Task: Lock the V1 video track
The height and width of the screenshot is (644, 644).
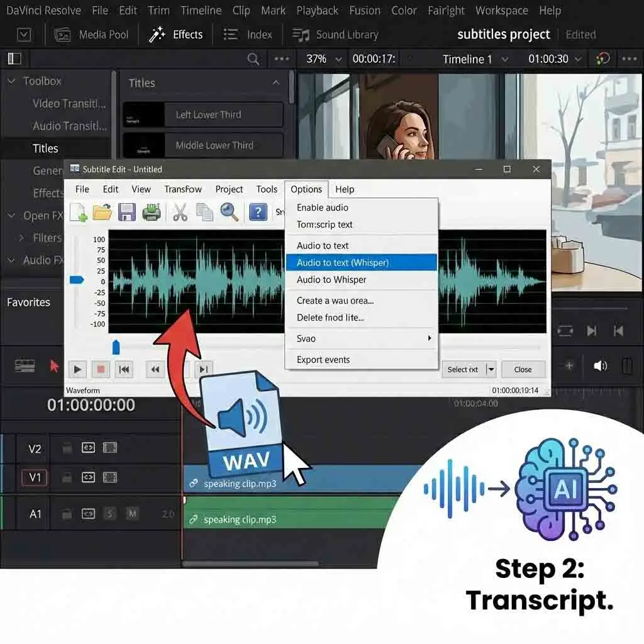Action: pos(67,478)
